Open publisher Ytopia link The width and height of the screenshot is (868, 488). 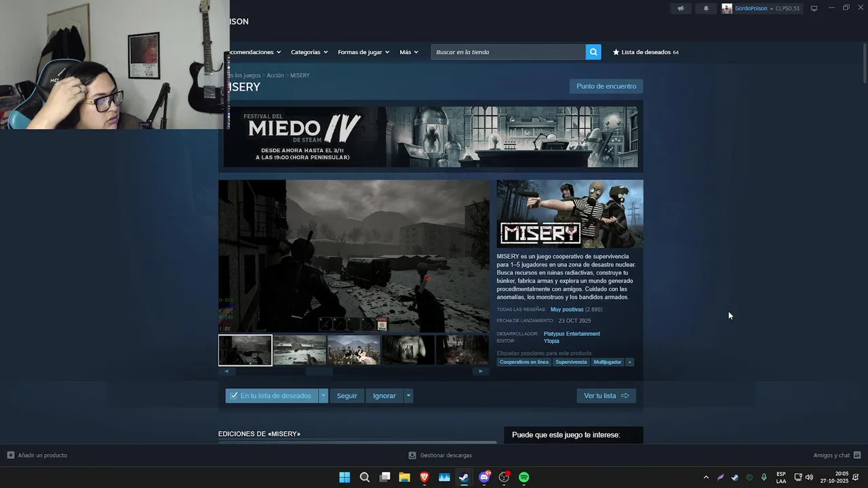pyautogui.click(x=551, y=341)
